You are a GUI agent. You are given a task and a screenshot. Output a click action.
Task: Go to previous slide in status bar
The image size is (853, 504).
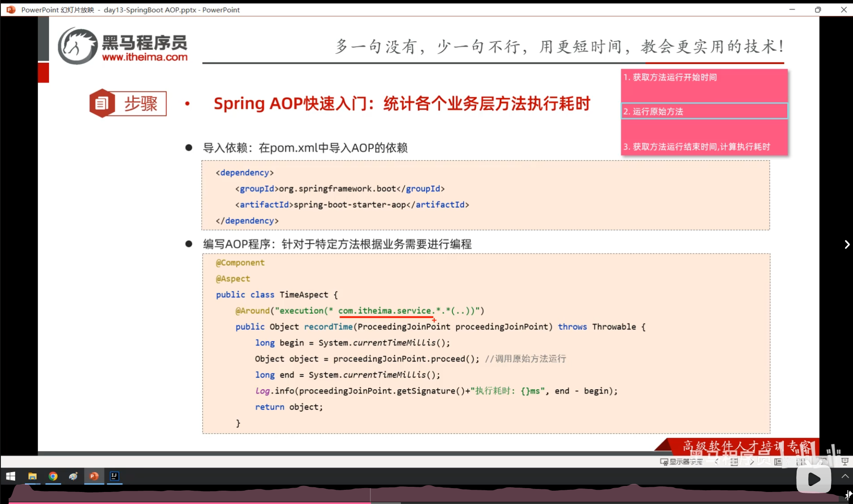click(716, 461)
